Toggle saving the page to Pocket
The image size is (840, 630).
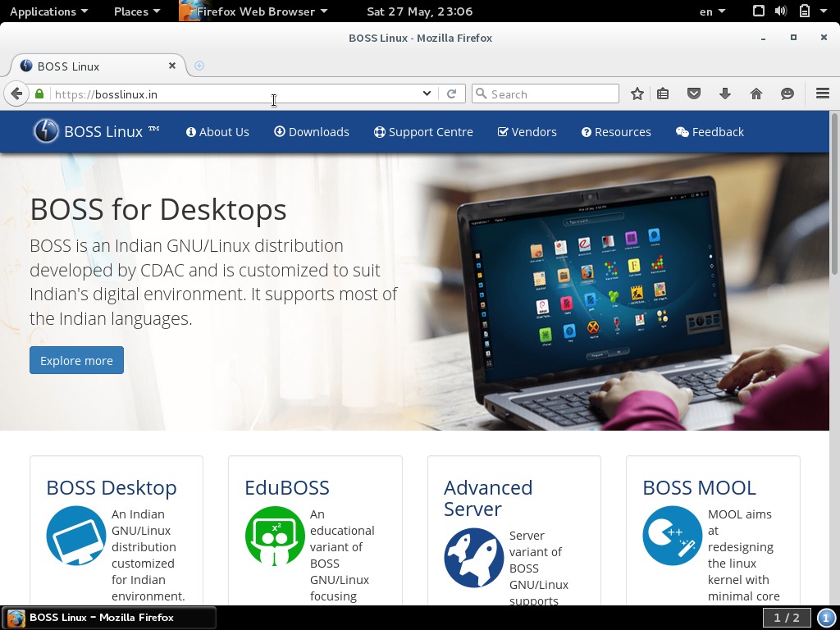(x=693, y=94)
